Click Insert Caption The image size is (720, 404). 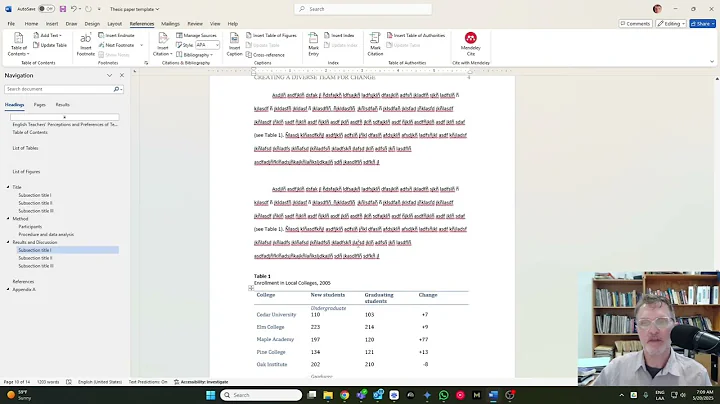pyautogui.click(x=234, y=45)
